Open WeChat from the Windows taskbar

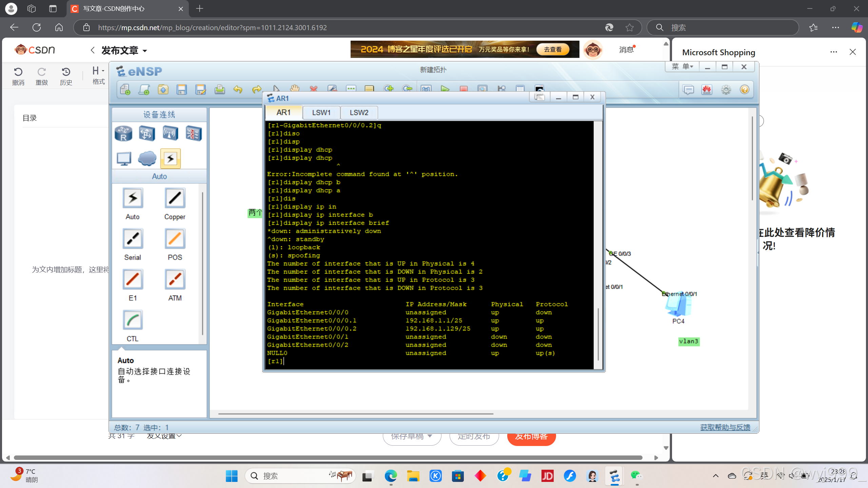tap(636, 476)
